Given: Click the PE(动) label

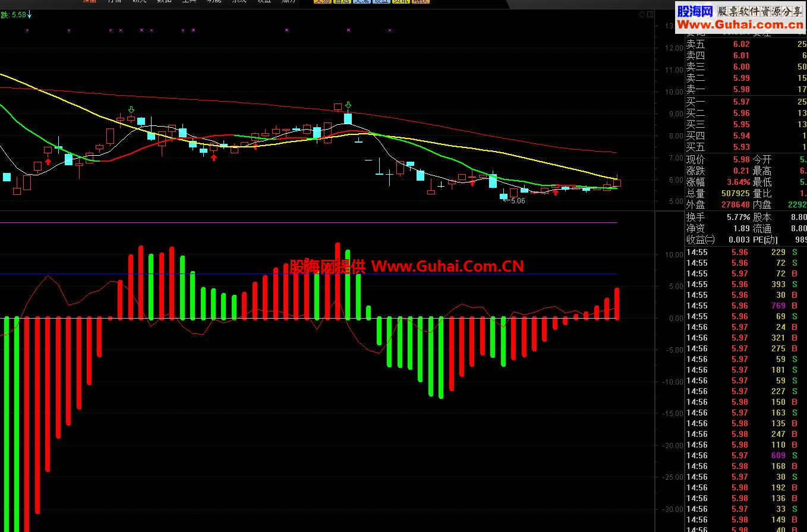Looking at the screenshot, I should (766, 240).
